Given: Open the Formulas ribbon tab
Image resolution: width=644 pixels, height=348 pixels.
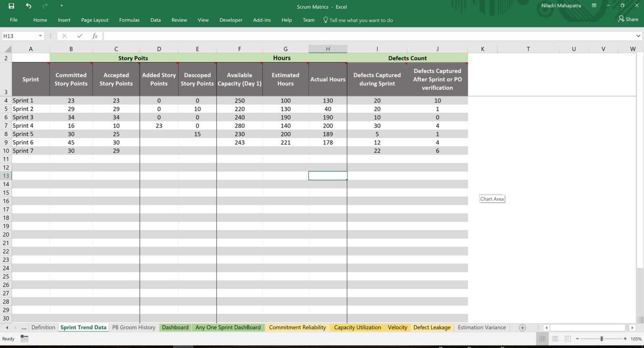Looking at the screenshot, I should [x=129, y=20].
